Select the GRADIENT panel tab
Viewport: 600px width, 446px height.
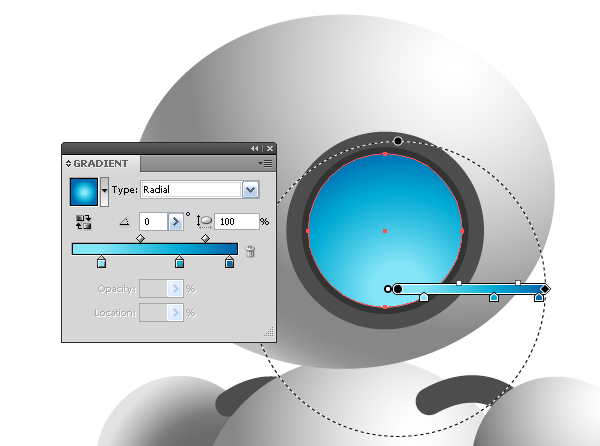pos(101,163)
